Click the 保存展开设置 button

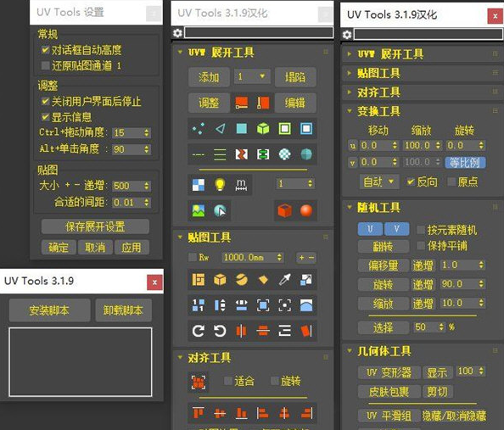[x=95, y=226]
